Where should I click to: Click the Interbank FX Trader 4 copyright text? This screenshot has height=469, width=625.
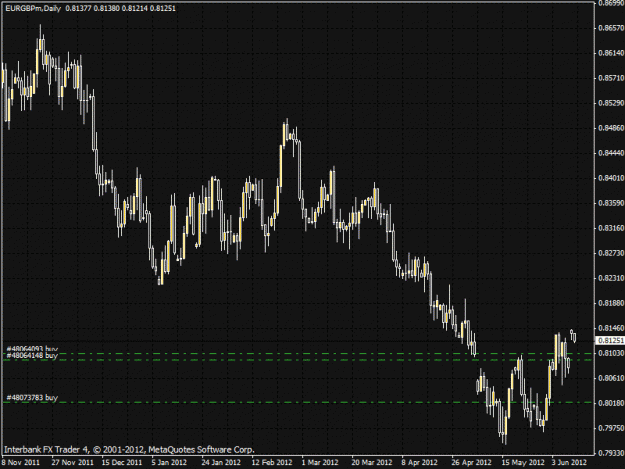pos(129,450)
